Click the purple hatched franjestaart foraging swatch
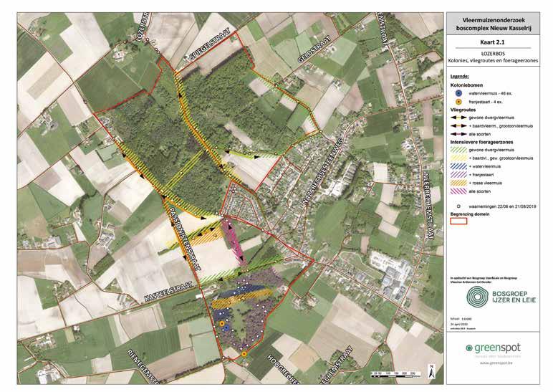This screenshot has height=392, width=553. click(458, 175)
